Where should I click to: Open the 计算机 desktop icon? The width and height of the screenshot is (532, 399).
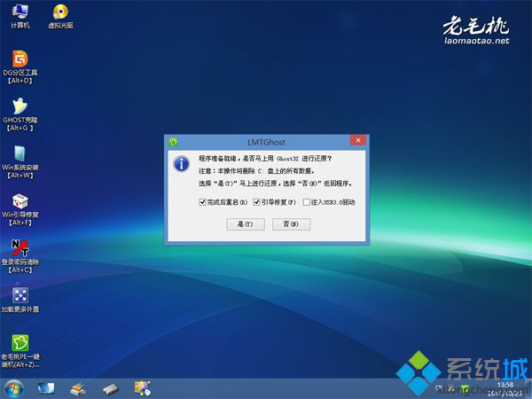point(20,16)
